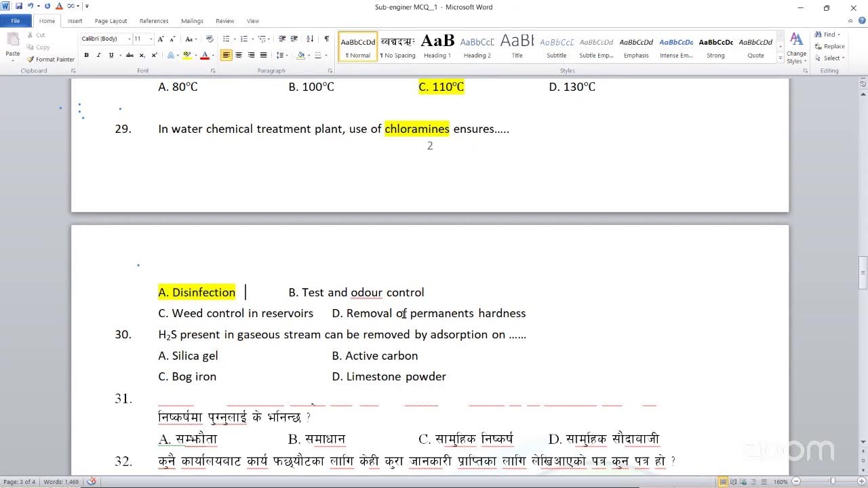
Task: Open the font name dropdown
Action: click(129, 39)
